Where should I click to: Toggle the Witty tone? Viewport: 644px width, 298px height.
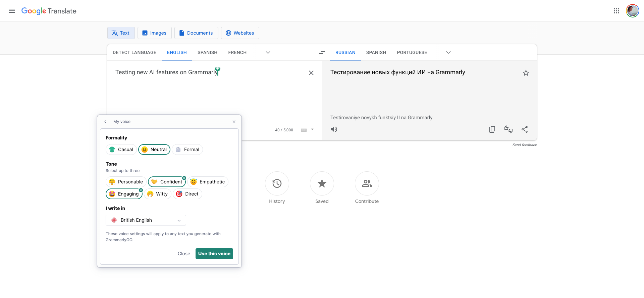tap(158, 194)
